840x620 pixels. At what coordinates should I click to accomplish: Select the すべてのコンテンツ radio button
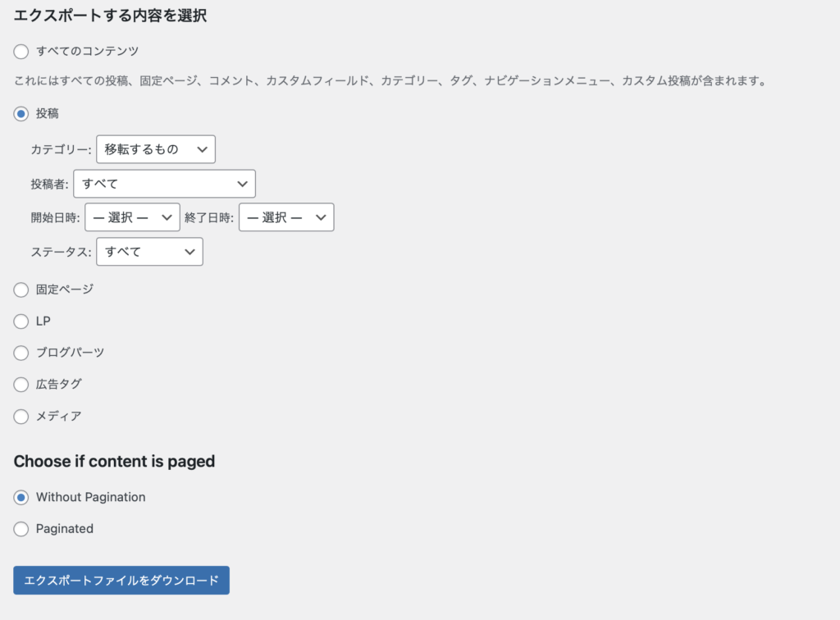coord(21,51)
